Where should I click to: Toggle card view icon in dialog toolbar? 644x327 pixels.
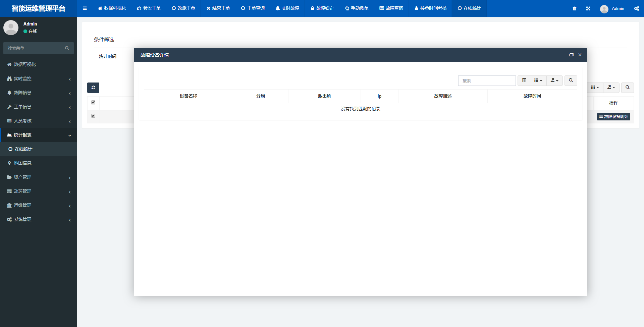click(x=524, y=80)
